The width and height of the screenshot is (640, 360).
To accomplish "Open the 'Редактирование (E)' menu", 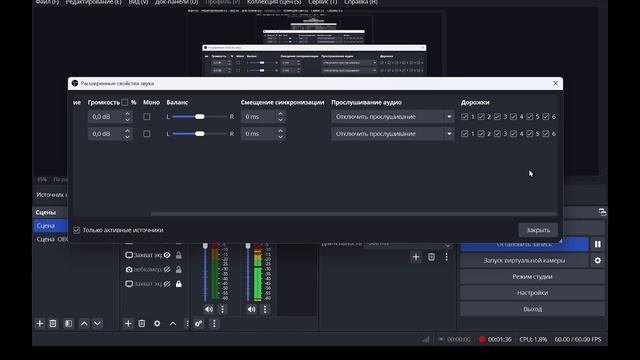I will click(x=93, y=2).
